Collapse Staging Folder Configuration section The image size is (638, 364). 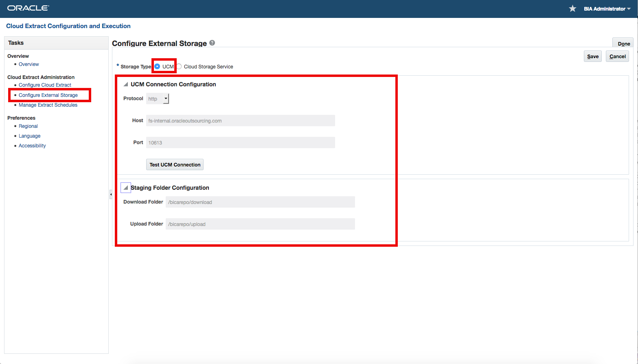click(x=126, y=188)
